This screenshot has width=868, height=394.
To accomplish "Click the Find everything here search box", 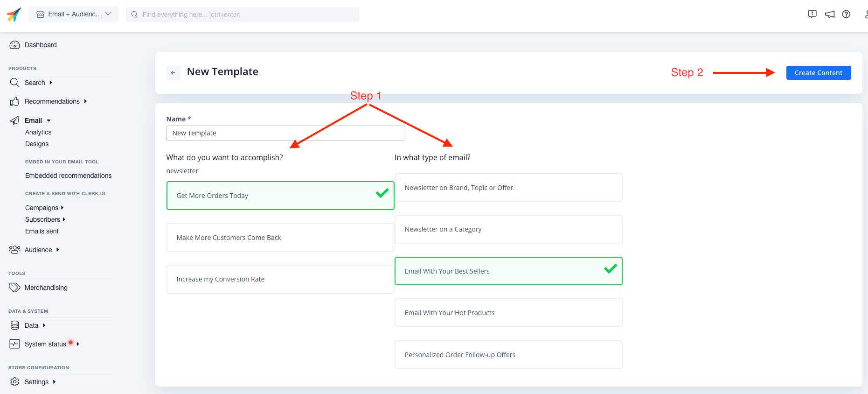I will pos(243,14).
